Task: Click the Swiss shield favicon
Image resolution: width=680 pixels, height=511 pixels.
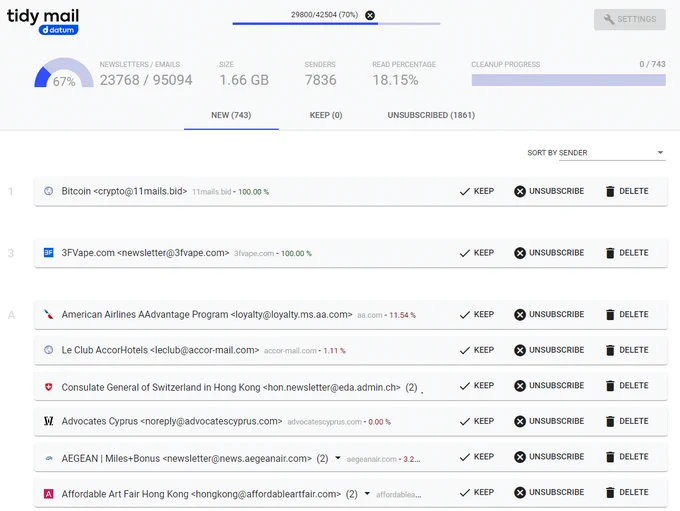Action: coord(49,387)
